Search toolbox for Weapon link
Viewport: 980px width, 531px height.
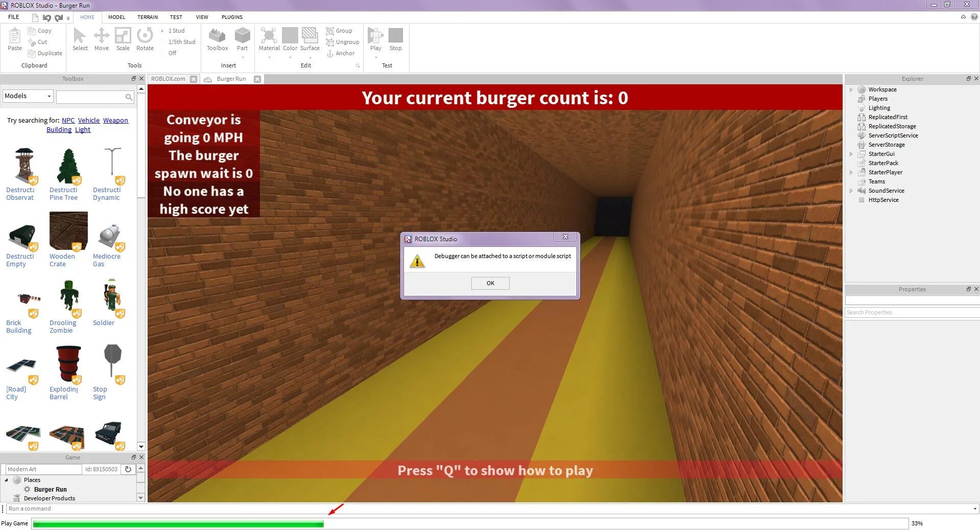pyautogui.click(x=115, y=121)
